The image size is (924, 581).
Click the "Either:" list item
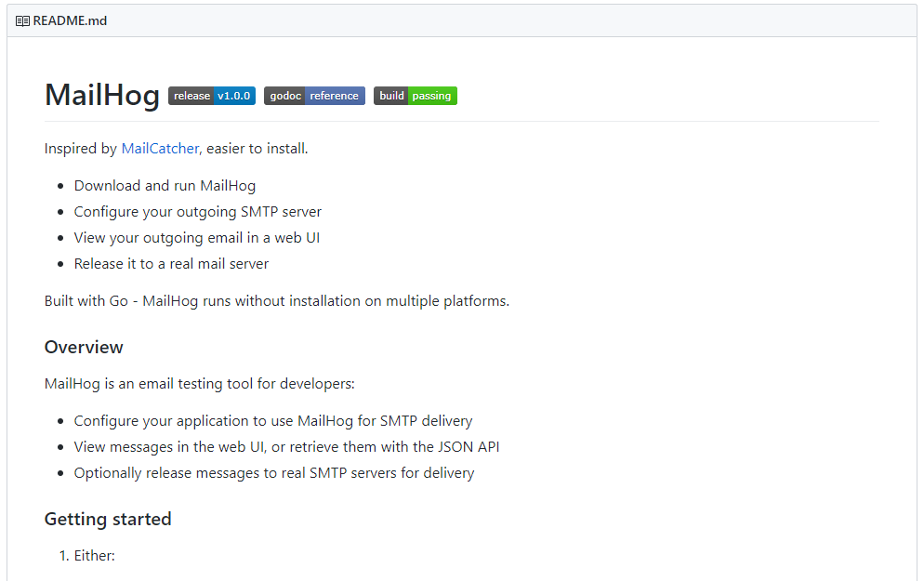point(94,556)
